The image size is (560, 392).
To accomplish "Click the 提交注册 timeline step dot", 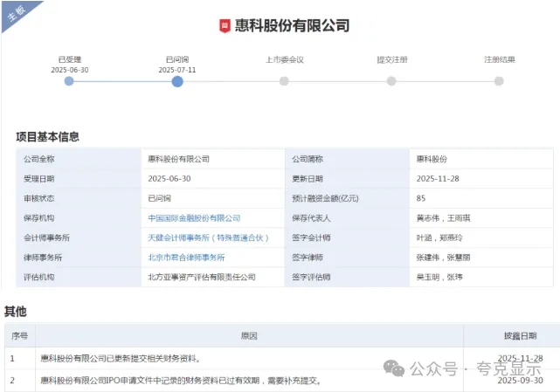I will [391, 81].
